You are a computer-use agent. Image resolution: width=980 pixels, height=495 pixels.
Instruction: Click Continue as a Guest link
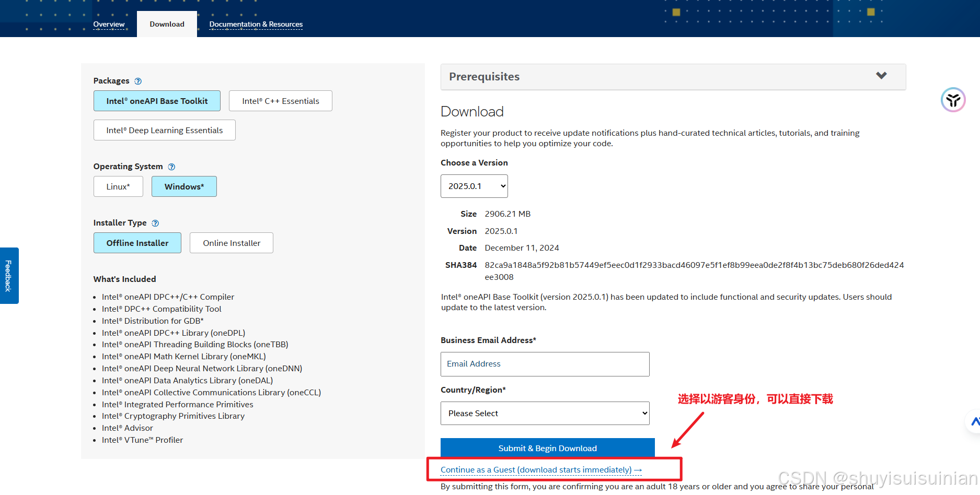point(541,469)
